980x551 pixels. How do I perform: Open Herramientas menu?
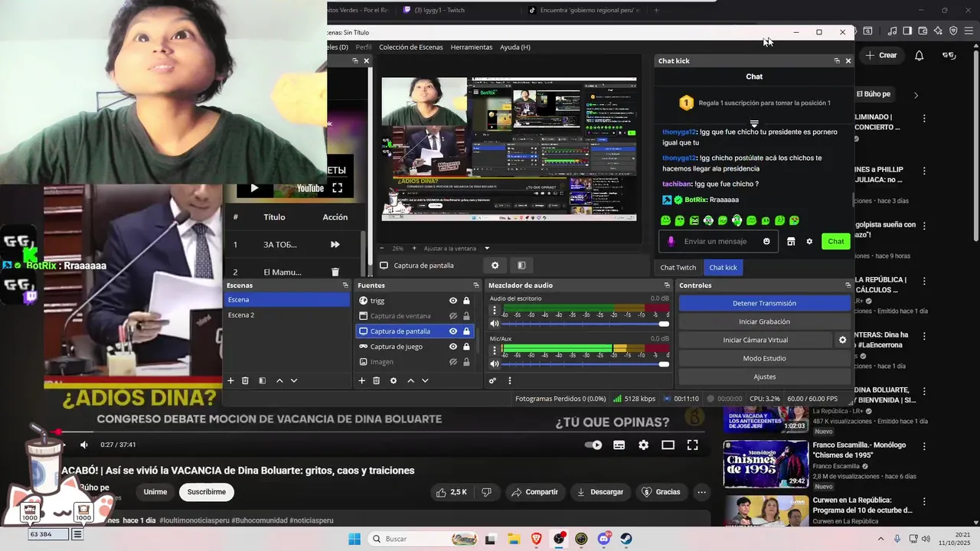pos(472,47)
